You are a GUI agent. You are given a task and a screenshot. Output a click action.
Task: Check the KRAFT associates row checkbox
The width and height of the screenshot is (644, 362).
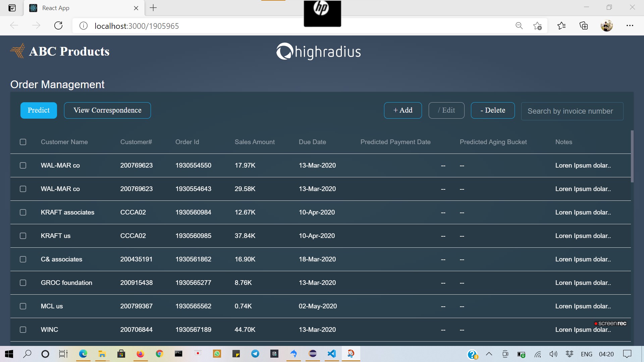[x=23, y=212]
